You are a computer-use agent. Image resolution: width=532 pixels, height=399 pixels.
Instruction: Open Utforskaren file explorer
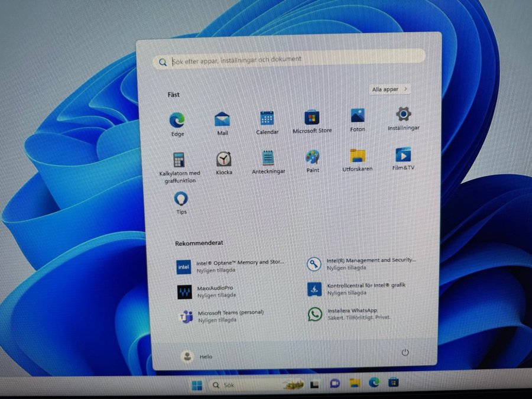(x=358, y=156)
